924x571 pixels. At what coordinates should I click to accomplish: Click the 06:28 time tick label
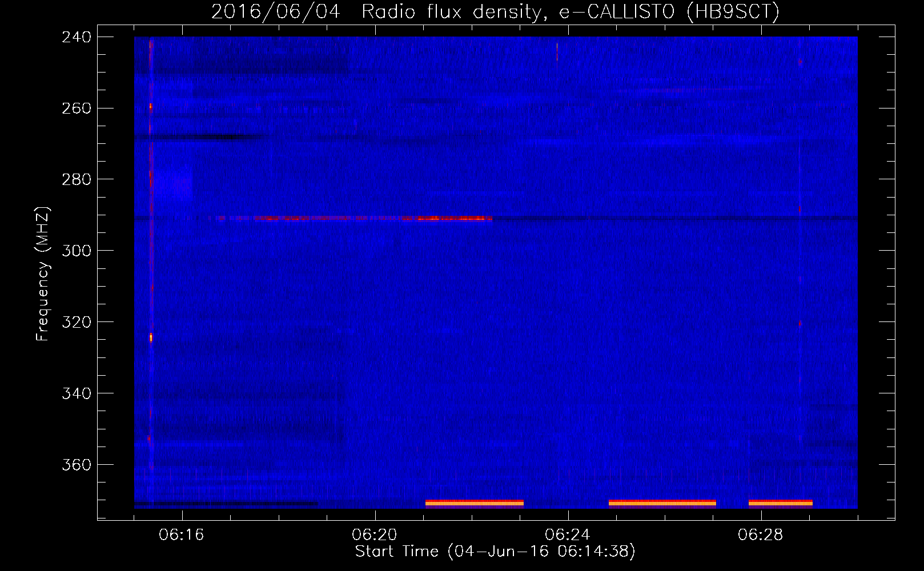[x=761, y=535]
